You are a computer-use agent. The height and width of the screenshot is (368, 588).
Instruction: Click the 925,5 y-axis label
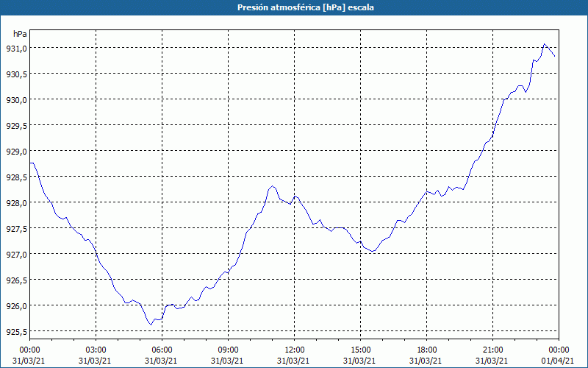click(16, 332)
